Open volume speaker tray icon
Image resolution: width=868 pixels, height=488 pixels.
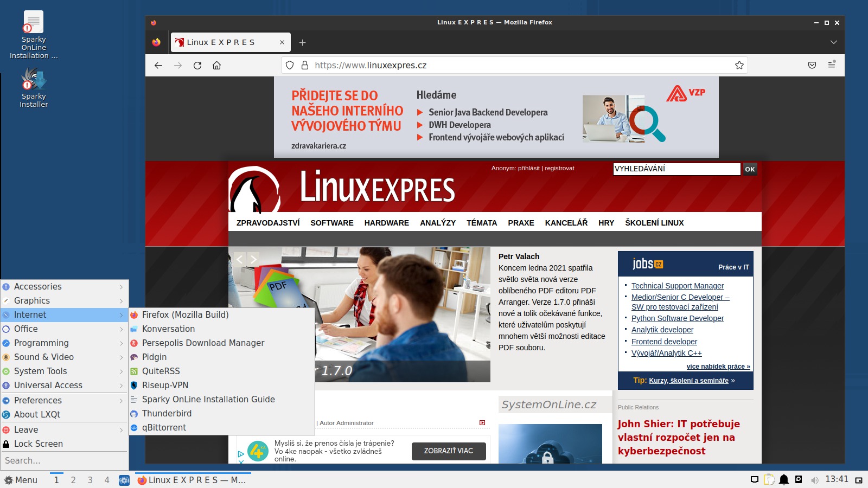click(x=814, y=480)
